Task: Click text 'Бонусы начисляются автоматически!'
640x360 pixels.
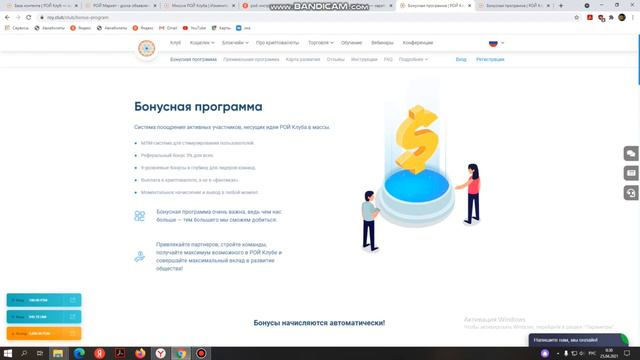Action: 319,323
